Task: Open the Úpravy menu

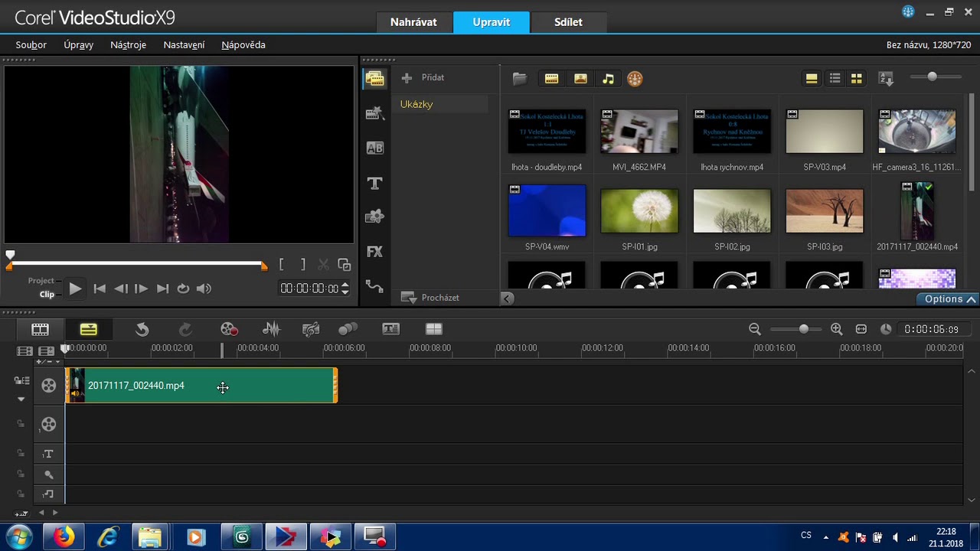Action: pos(78,44)
